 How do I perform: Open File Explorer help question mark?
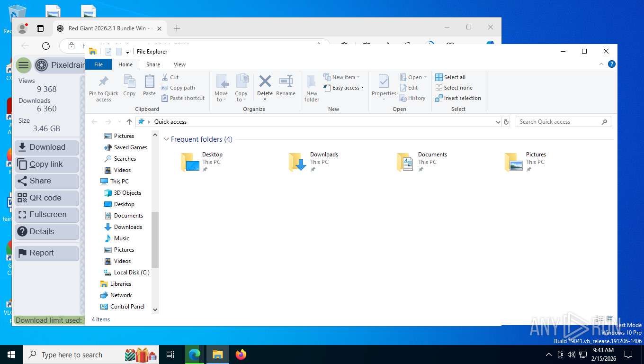tap(612, 64)
